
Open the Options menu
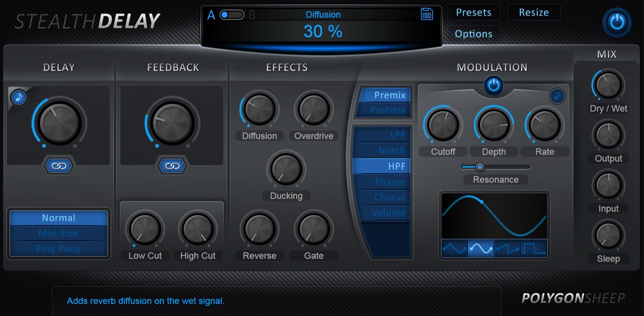474,34
